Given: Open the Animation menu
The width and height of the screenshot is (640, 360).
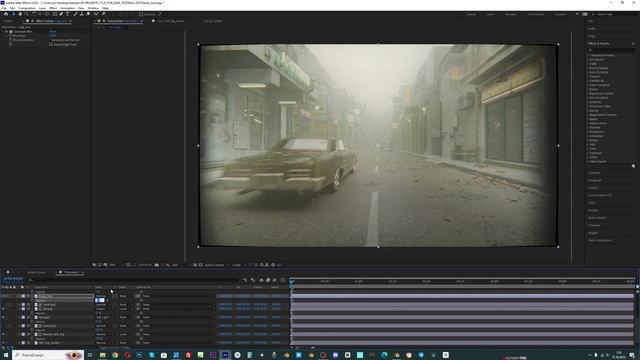Looking at the screenshot, I should click(67, 8).
